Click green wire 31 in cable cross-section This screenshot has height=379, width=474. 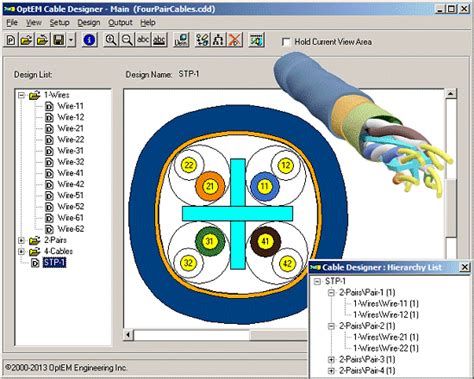(x=210, y=241)
